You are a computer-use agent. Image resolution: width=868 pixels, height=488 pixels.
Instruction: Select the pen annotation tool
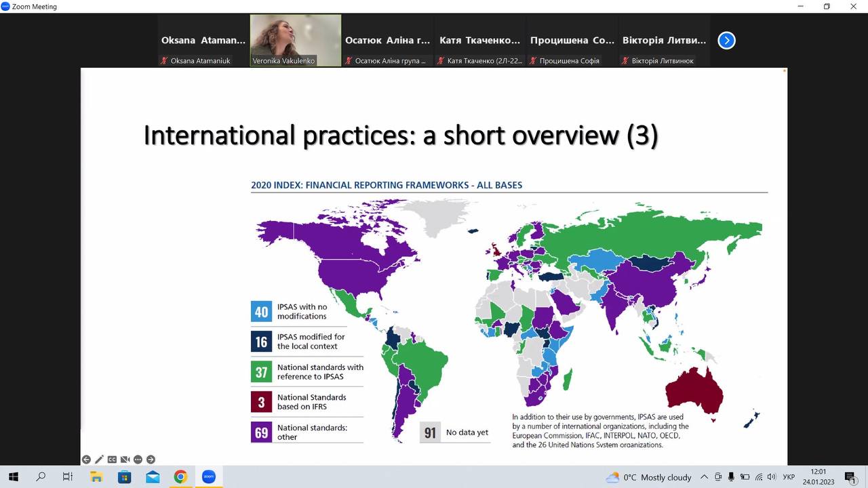pyautogui.click(x=99, y=460)
